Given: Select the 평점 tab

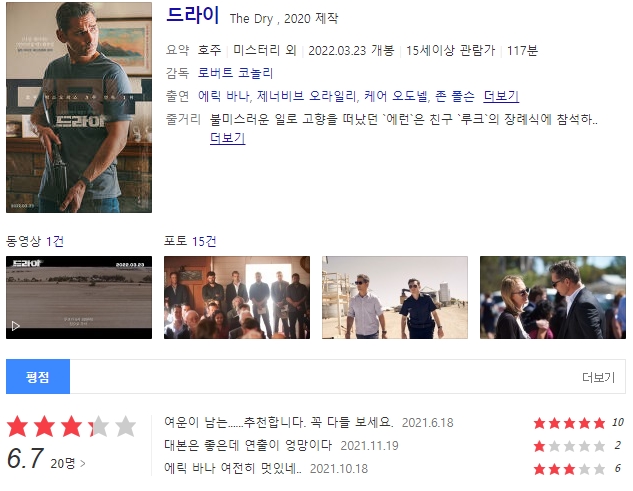Looking at the screenshot, I should (x=38, y=377).
